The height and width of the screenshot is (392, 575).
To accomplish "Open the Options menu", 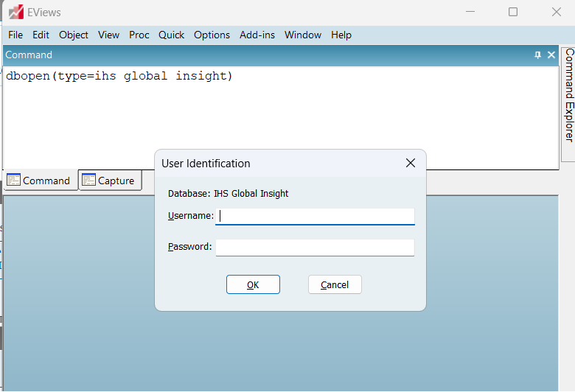I will click(212, 35).
